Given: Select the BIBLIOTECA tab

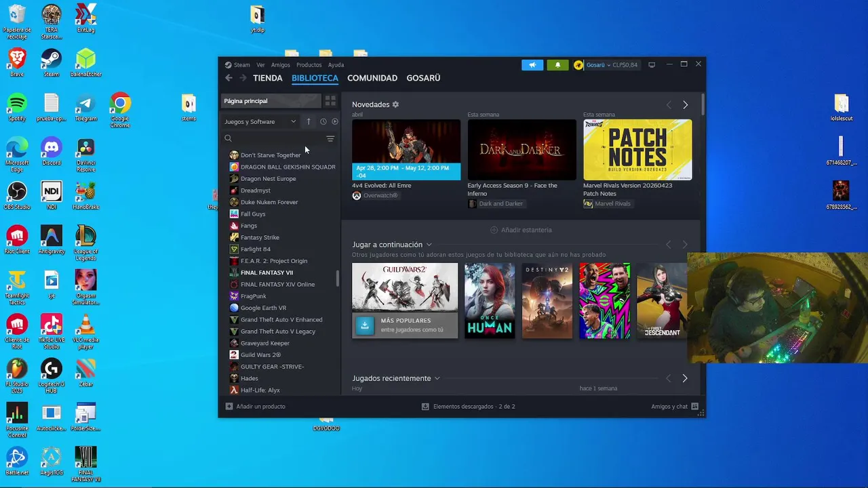Looking at the screenshot, I should pos(315,78).
